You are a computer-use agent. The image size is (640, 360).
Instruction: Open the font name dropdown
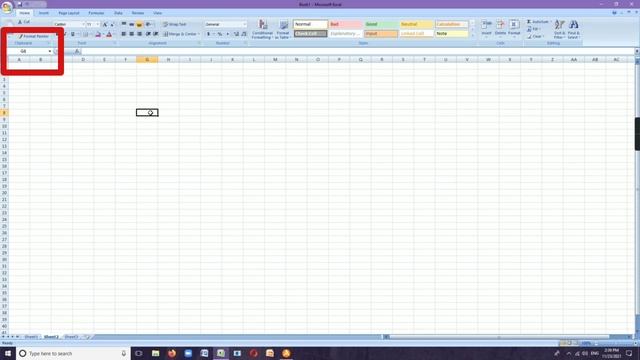tap(83, 24)
